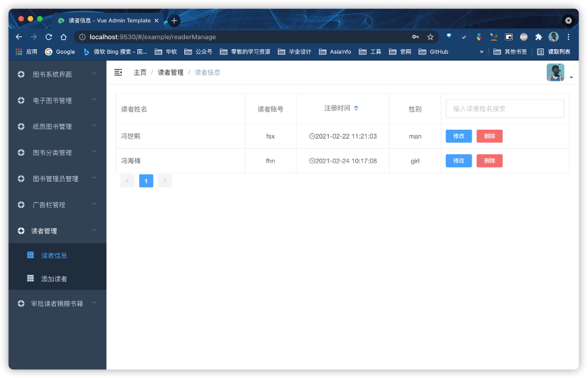Show more bookmarks with double chevron
Image resolution: width=588 pixels, height=378 pixels.
(x=482, y=52)
